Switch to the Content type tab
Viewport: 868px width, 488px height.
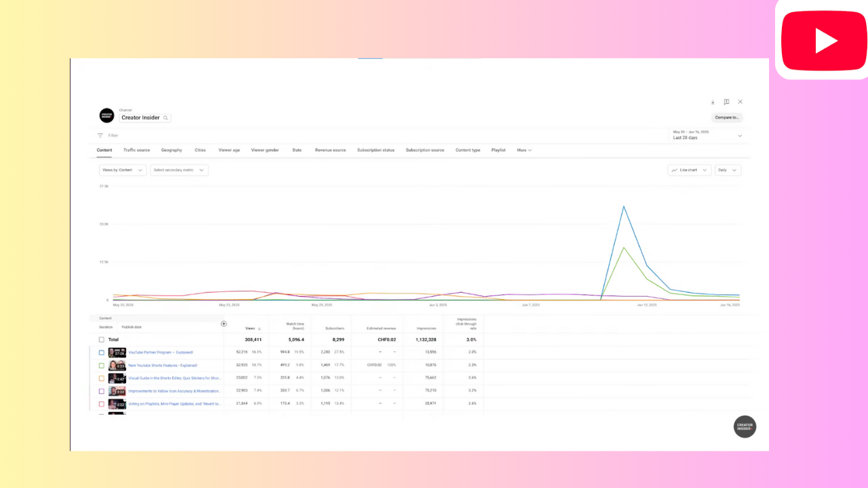pos(468,150)
